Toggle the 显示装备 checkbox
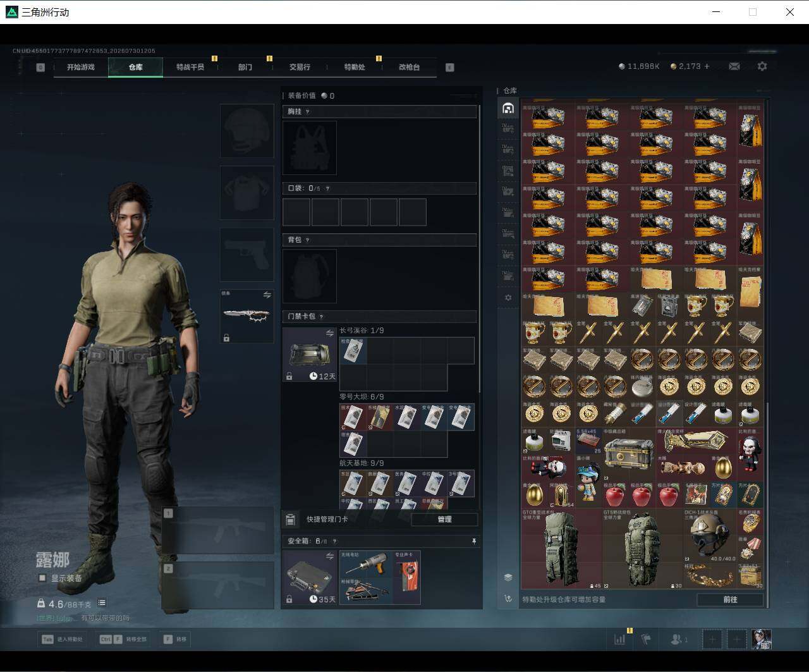 tap(42, 578)
